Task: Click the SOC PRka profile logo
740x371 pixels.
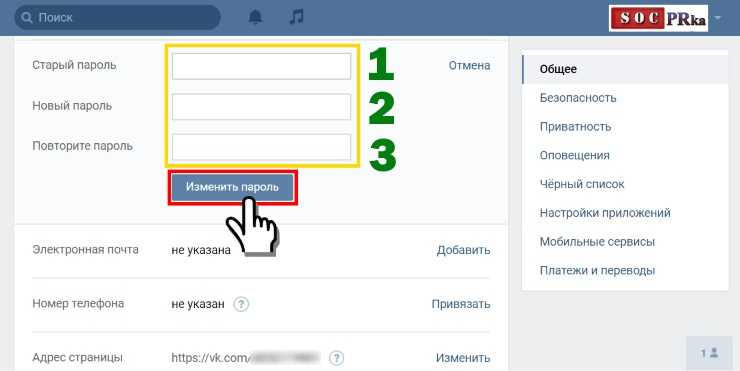Action: point(658,18)
